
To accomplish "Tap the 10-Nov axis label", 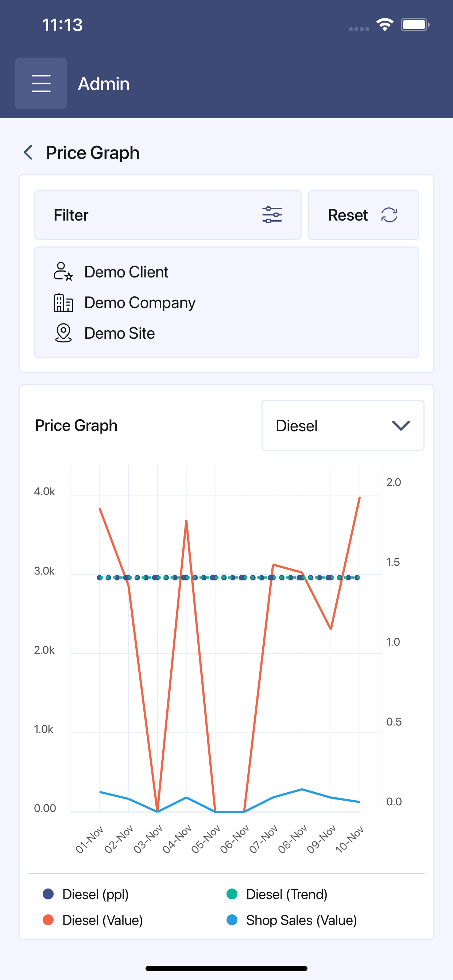I will click(349, 839).
